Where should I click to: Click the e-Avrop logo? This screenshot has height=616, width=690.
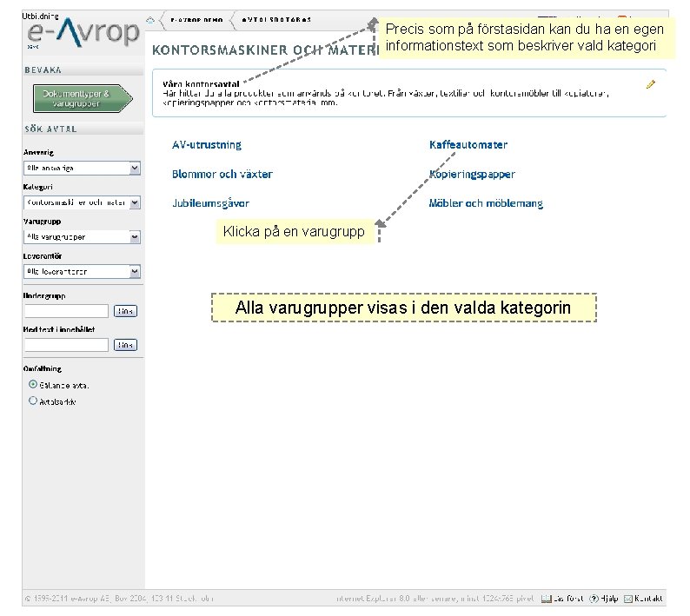pyautogui.click(x=83, y=32)
